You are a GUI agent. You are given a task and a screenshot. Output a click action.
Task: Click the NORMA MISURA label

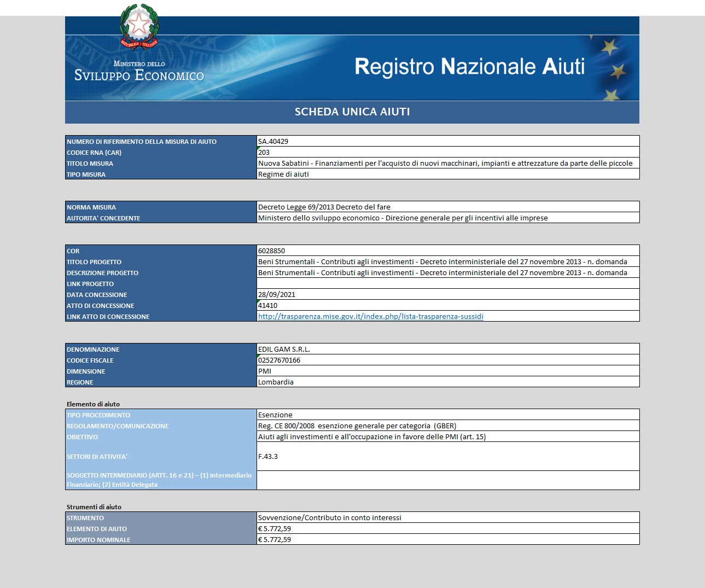point(91,207)
